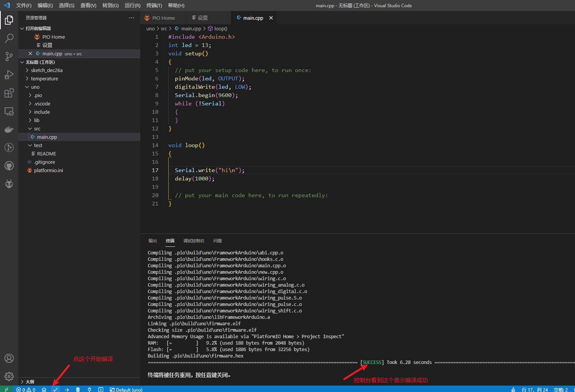Open the .gitignore file
575x392 pixels.
tap(79, 162)
